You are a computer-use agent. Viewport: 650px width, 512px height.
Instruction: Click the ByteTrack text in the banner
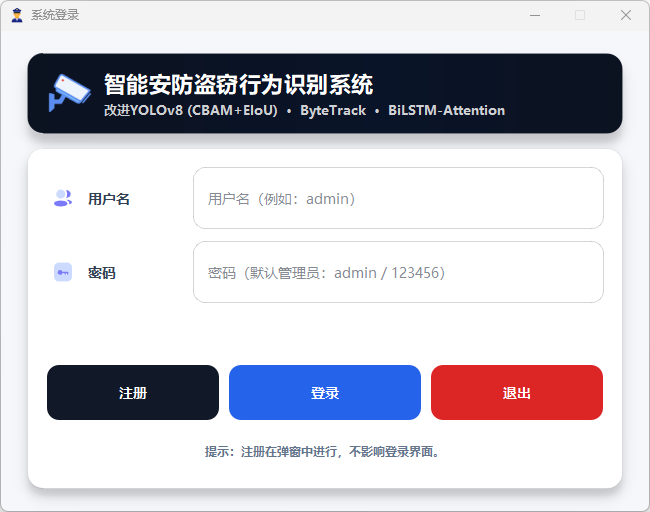tap(333, 111)
